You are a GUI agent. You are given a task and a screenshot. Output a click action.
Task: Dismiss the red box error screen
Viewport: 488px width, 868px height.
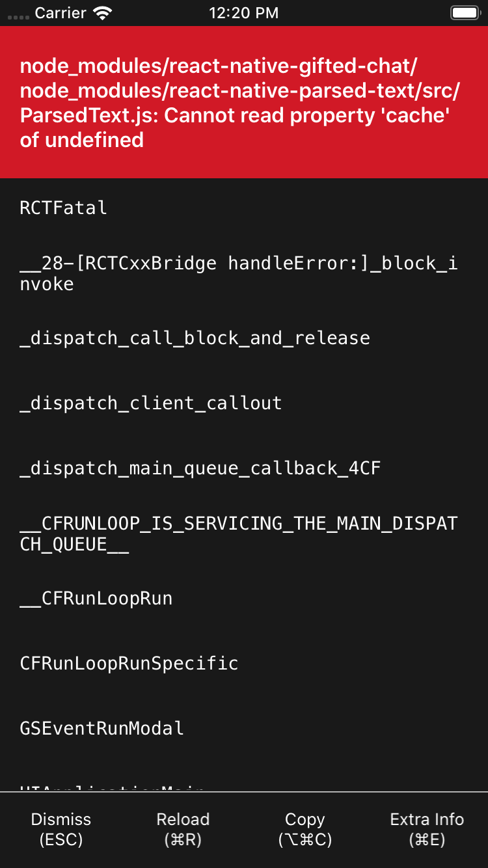coord(61,829)
